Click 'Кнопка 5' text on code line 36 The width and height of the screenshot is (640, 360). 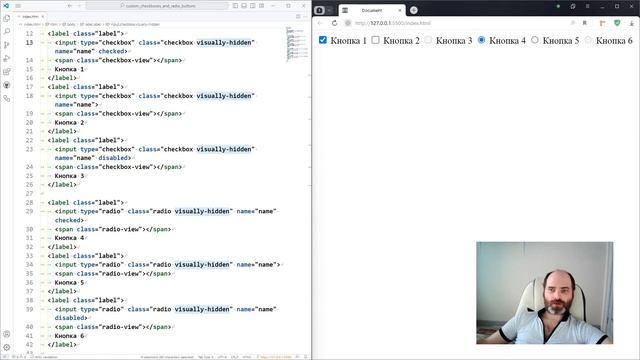point(69,282)
